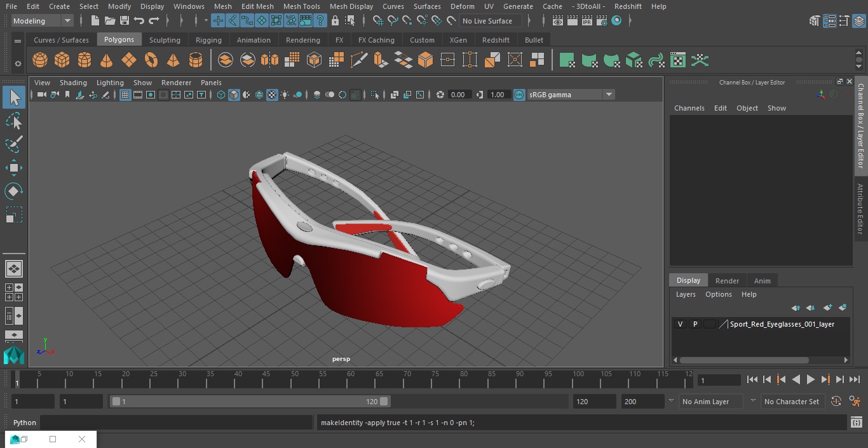Open the Options menu in Layer Editor
The image size is (868, 448).
tap(719, 294)
